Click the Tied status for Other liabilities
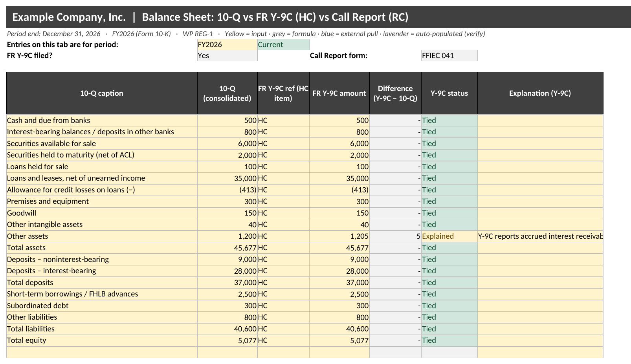This screenshot has height=364, width=631. click(x=449, y=317)
